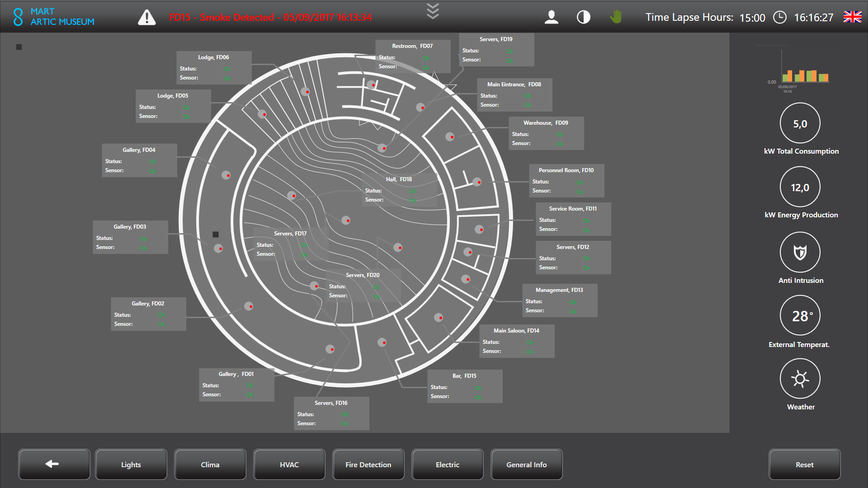Viewport: 868px width, 488px height.
Task: Open the Clima tab
Action: (x=210, y=464)
